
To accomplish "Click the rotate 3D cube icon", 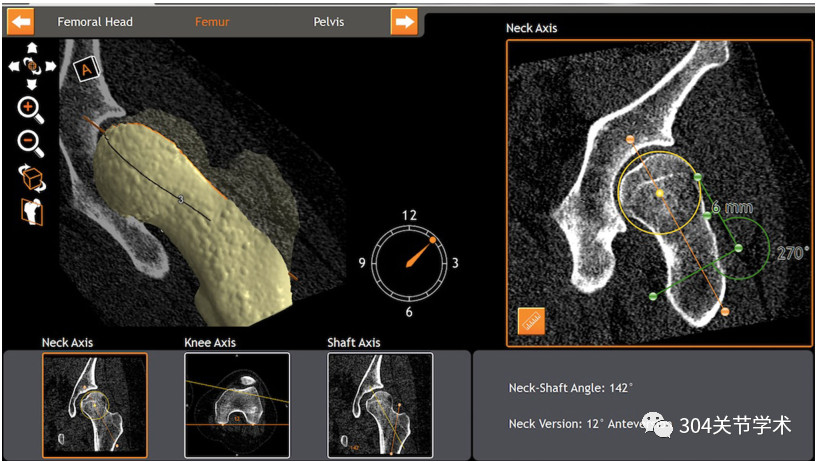I will tap(32, 179).
